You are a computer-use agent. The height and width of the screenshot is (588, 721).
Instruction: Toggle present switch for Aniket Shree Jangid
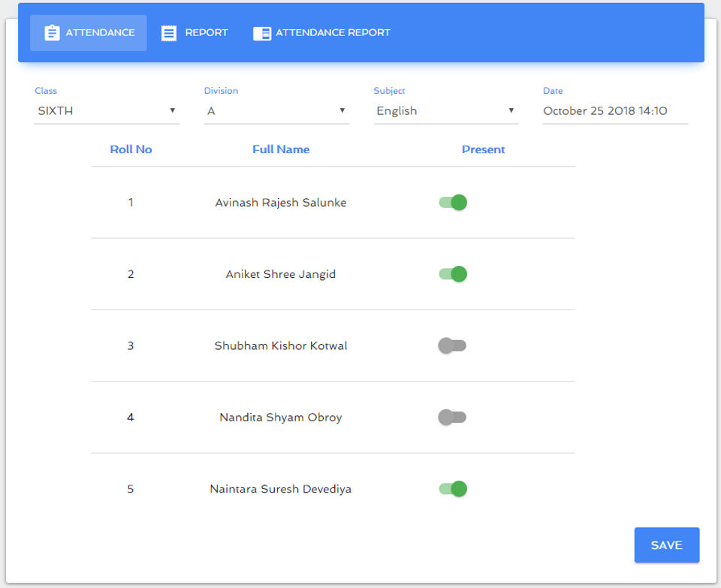[452, 274]
